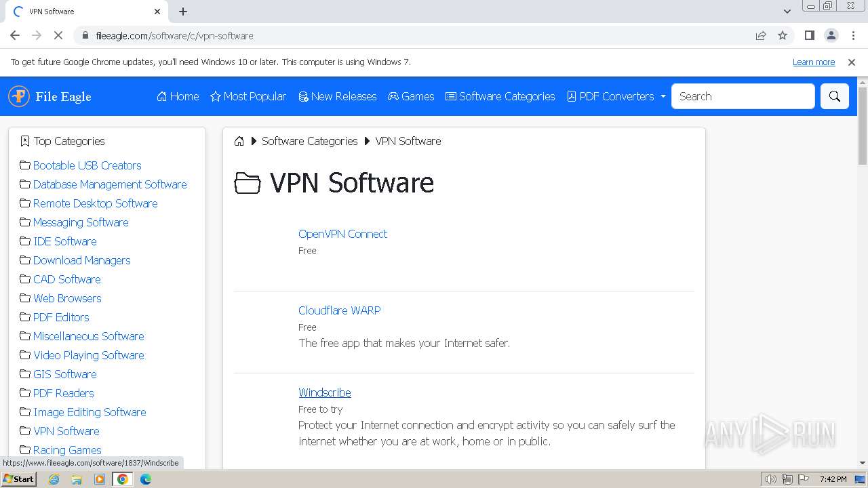The image size is (868, 488).
Task: Open Racing Games category
Action: click(67, 450)
